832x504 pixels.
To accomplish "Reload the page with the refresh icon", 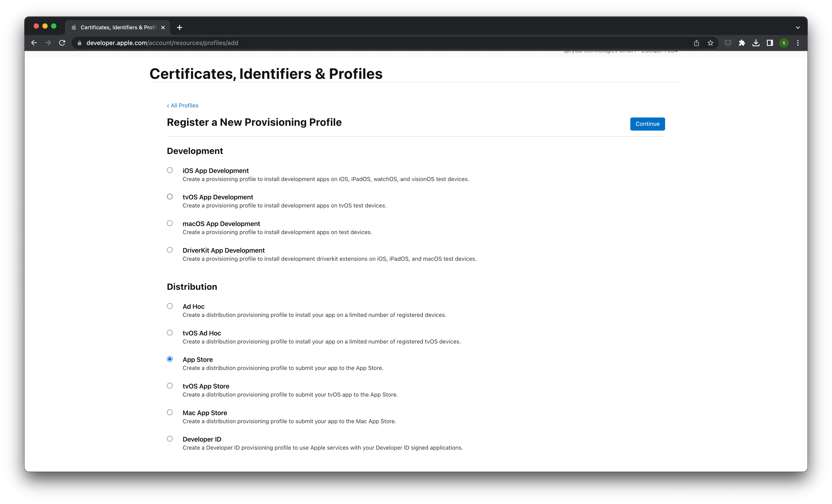I will [62, 43].
